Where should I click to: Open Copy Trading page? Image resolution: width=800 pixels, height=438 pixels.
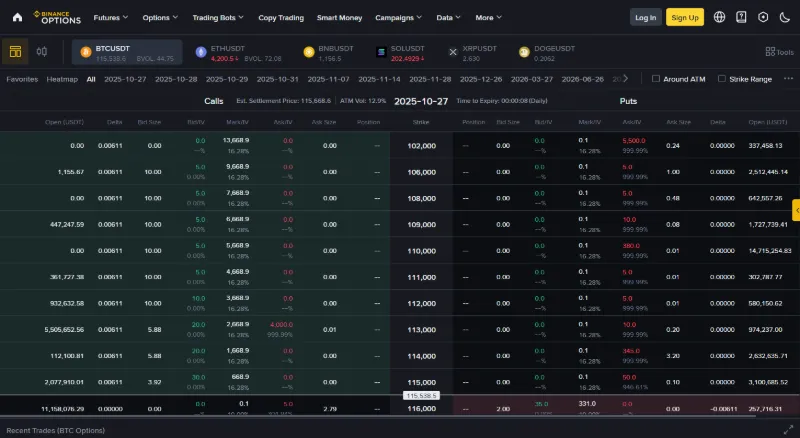pos(281,17)
